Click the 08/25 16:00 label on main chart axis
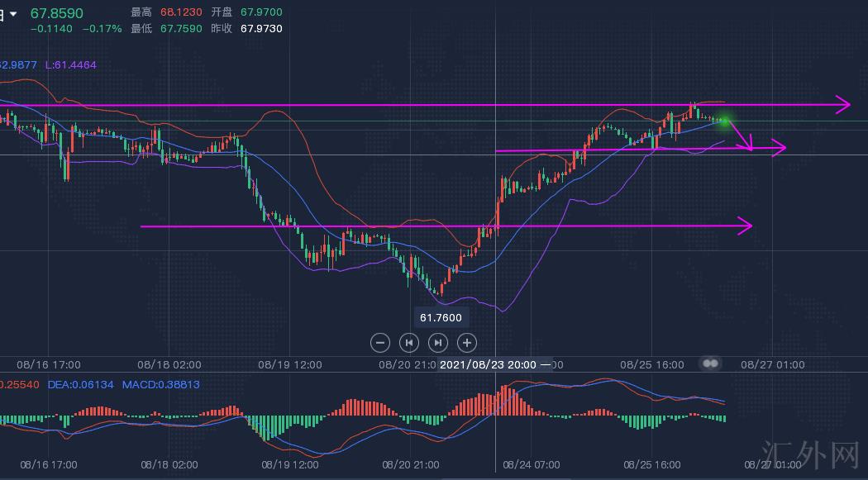 click(x=654, y=364)
